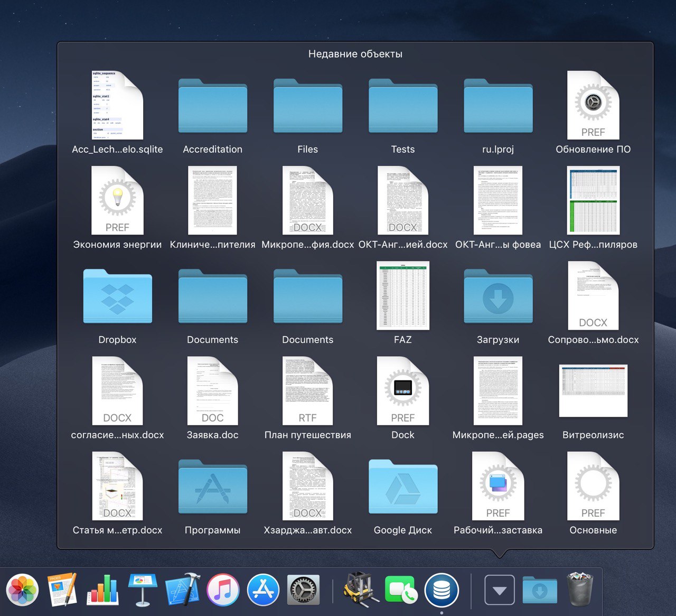
Task: Launch Numbers from the Dock
Action: (102, 589)
